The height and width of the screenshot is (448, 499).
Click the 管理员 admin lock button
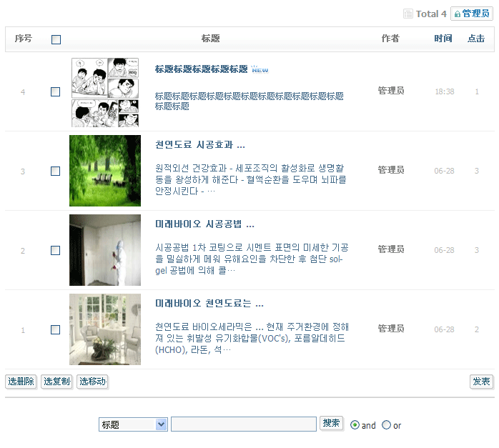pos(472,14)
